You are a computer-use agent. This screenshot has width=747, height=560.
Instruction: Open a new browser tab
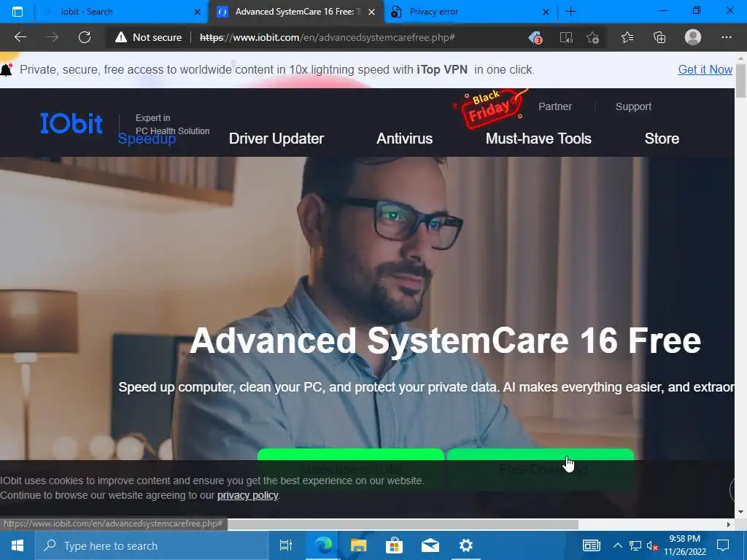tap(570, 12)
